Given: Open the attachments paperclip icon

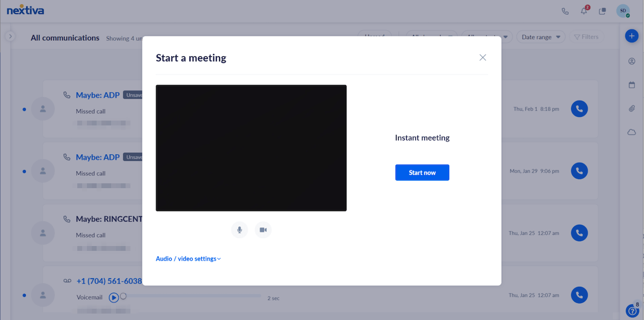Looking at the screenshot, I should [x=632, y=109].
